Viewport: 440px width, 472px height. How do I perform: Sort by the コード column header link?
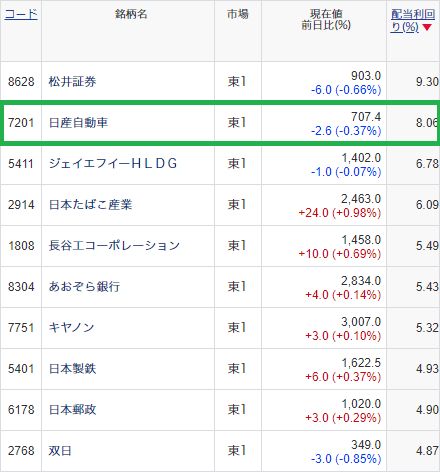pyautogui.click(x=21, y=14)
